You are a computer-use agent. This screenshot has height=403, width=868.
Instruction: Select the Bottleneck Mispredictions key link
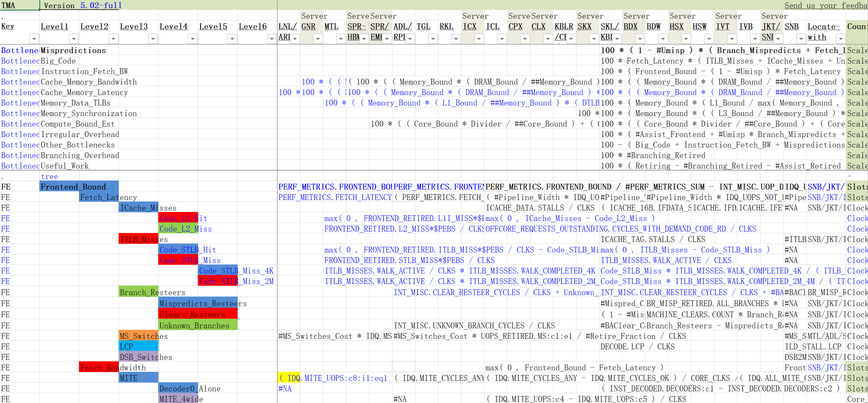20,50
